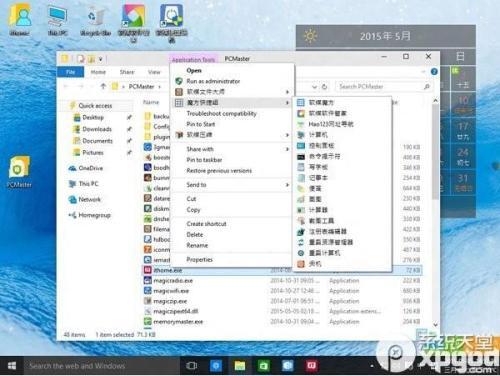Open PCMaster shortcut on desktop
This screenshot has height=376, width=500.
[x=19, y=172]
